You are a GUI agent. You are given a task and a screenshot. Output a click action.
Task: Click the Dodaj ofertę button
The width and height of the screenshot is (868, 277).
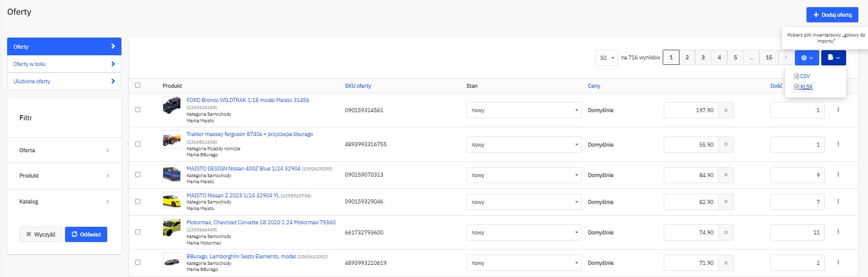coord(832,15)
